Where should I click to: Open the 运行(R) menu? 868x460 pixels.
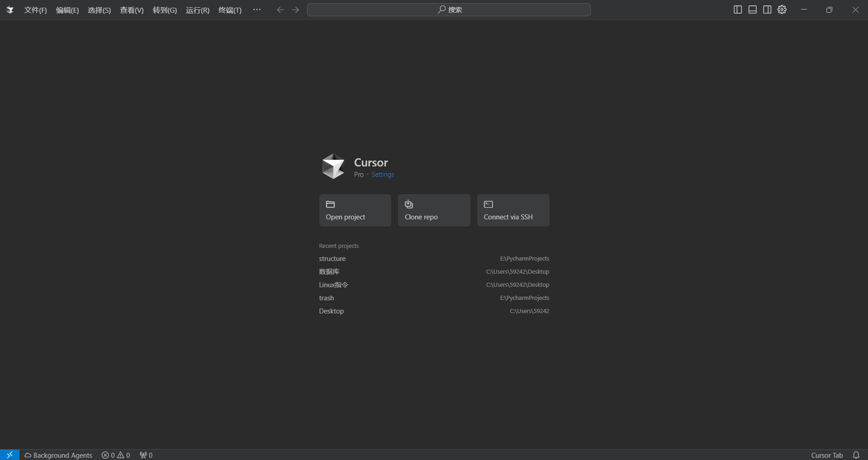point(198,10)
